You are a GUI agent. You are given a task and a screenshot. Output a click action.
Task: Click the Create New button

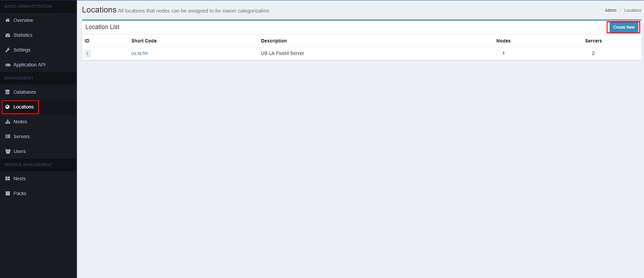(x=623, y=27)
